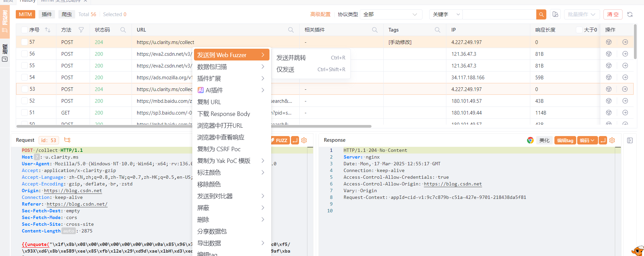
Task: Open the 批量操作 dropdown
Action: pos(581,14)
